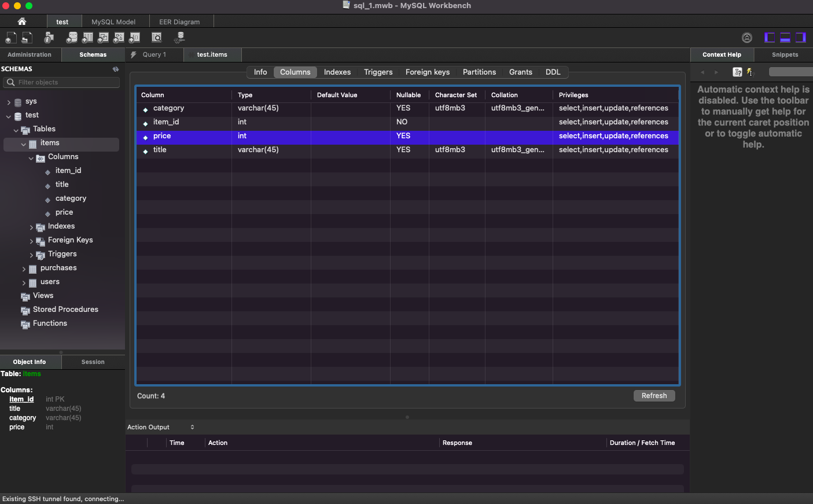Screen dimensions: 813x504
Task: Select price column in schema tree
Action: coord(64,212)
